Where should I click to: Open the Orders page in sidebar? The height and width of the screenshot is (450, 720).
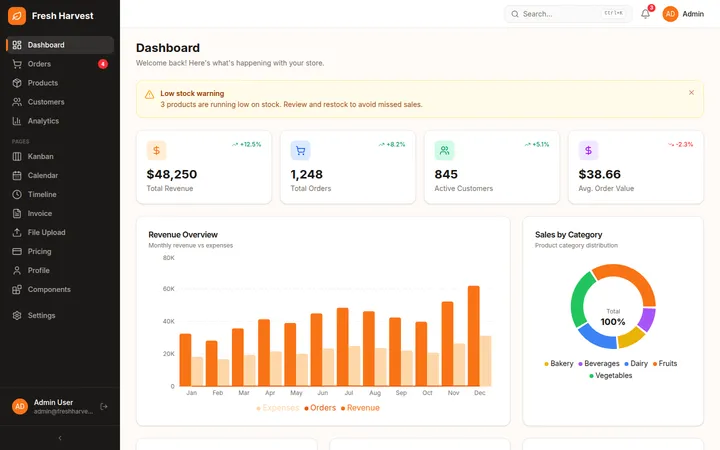click(60, 64)
